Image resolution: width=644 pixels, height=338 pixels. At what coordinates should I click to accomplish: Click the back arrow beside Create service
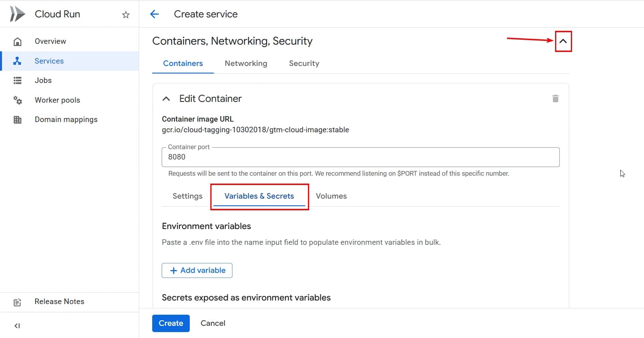pyautogui.click(x=155, y=14)
